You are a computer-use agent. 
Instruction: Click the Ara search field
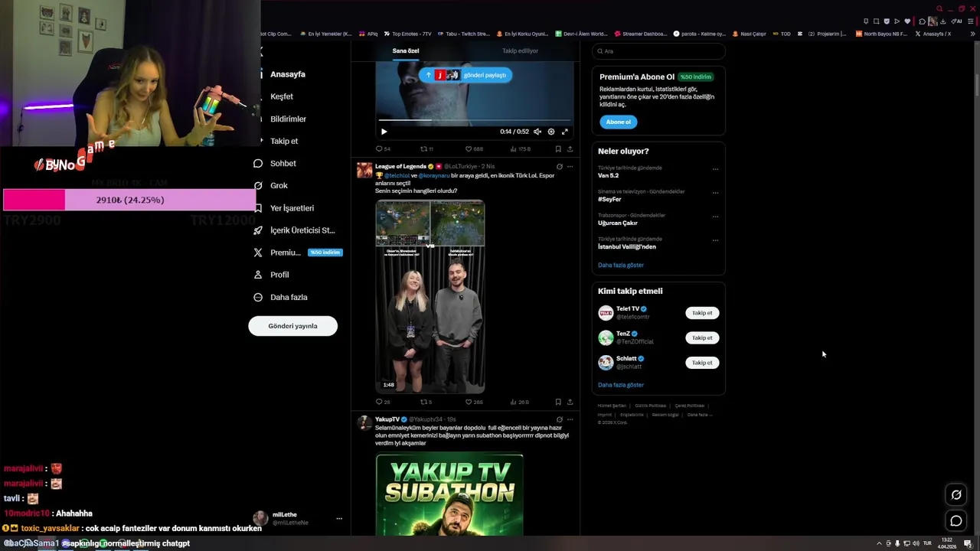658,51
